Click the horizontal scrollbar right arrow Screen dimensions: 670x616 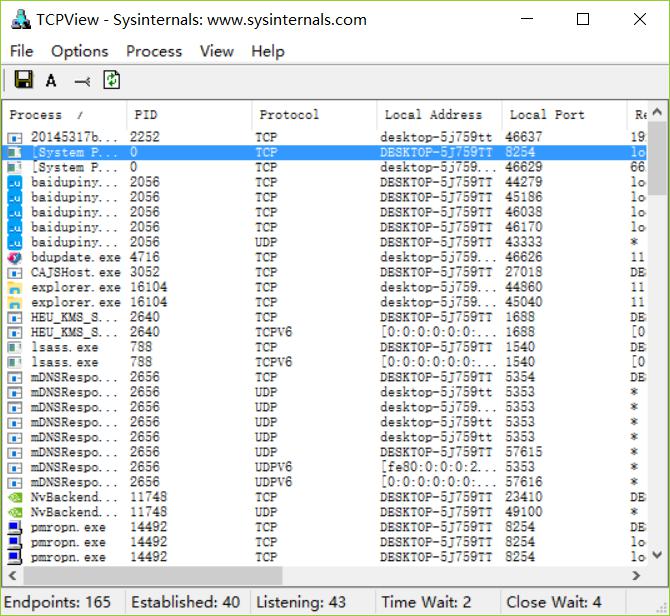point(636,575)
